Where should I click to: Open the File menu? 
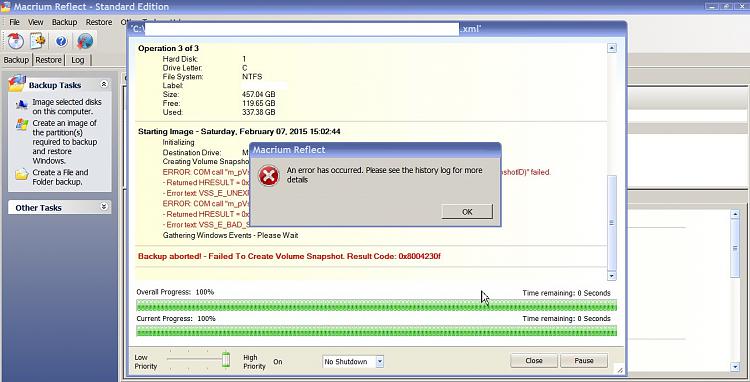(14, 22)
